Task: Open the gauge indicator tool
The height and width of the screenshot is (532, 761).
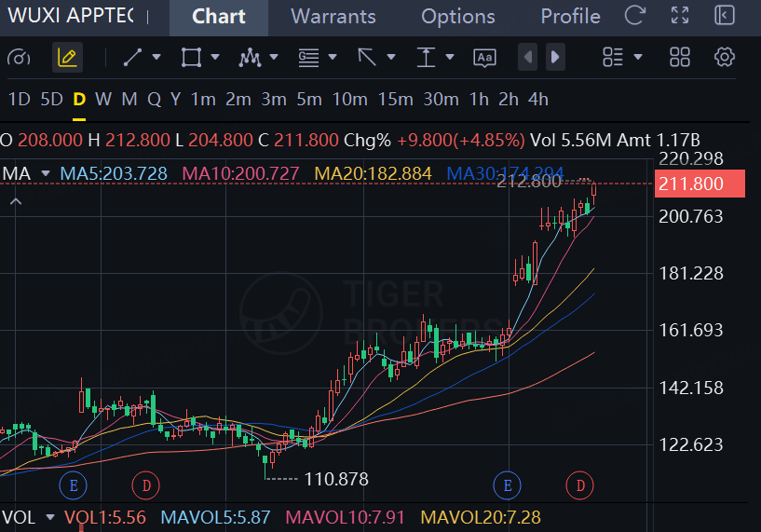Action: 19,57
